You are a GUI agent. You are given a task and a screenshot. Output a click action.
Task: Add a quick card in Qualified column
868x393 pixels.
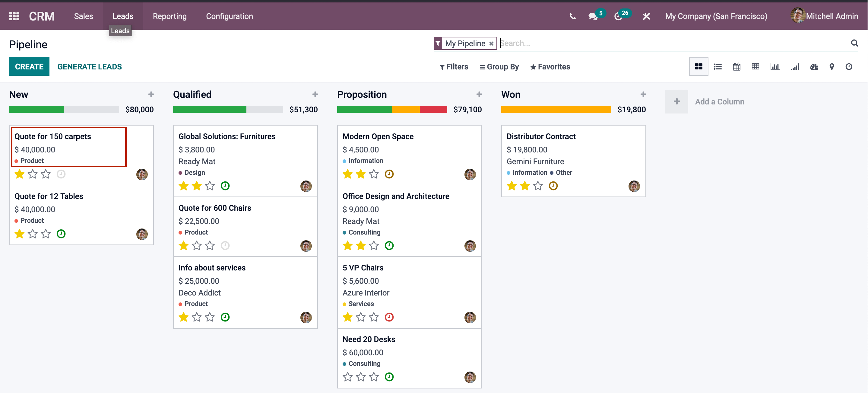(x=315, y=94)
